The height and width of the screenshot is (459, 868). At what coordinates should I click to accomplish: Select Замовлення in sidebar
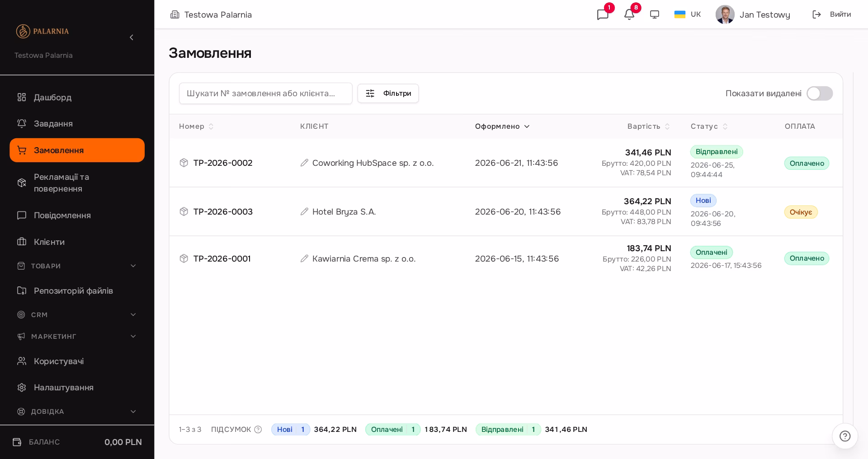pos(77,150)
